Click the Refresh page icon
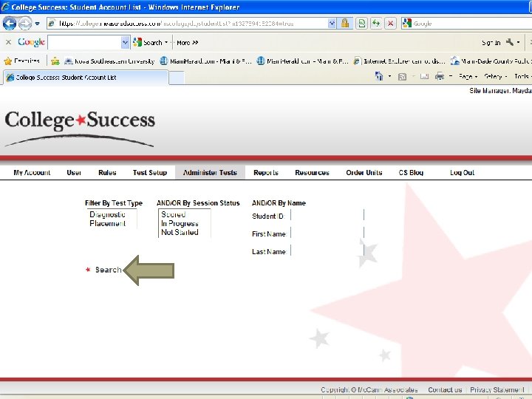The height and width of the screenshot is (399, 532). (x=376, y=24)
